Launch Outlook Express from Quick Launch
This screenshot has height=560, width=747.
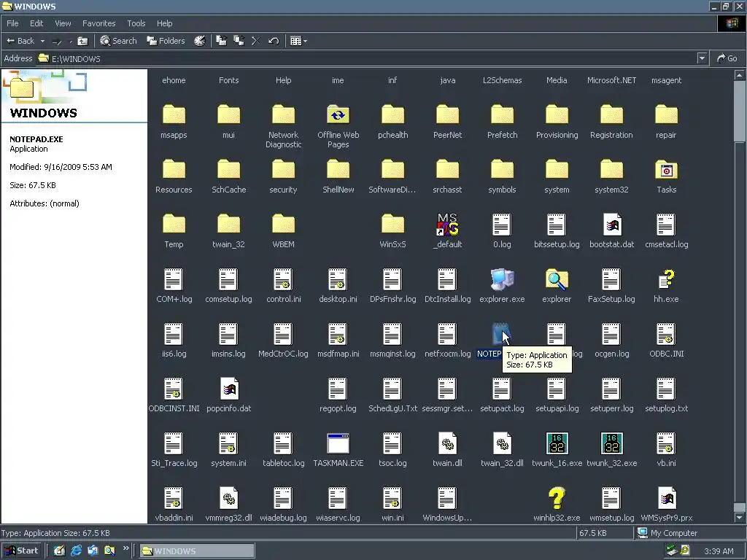[93, 551]
